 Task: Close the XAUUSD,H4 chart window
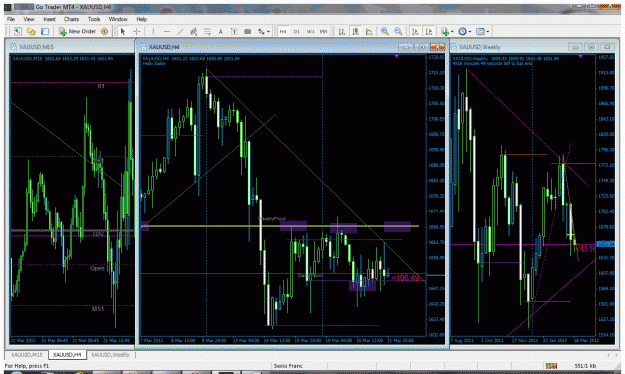(x=437, y=47)
